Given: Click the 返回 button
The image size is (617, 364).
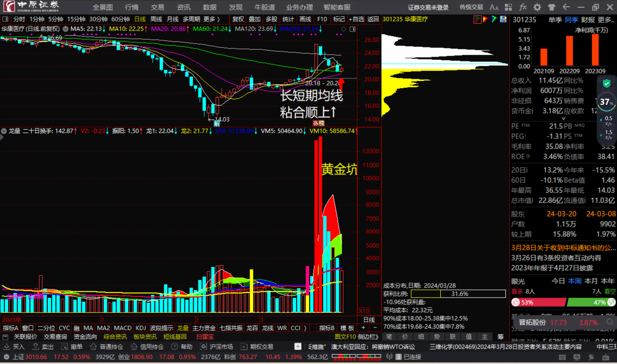Looking at the screenshot, I should pos(373,19).
